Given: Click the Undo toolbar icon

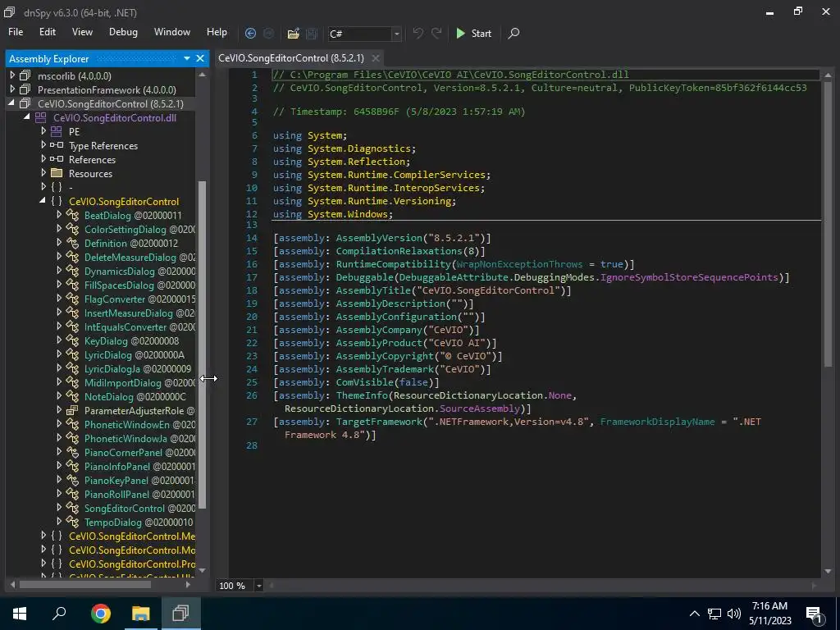Looking at the screenshot, I should tap(418, 33).
